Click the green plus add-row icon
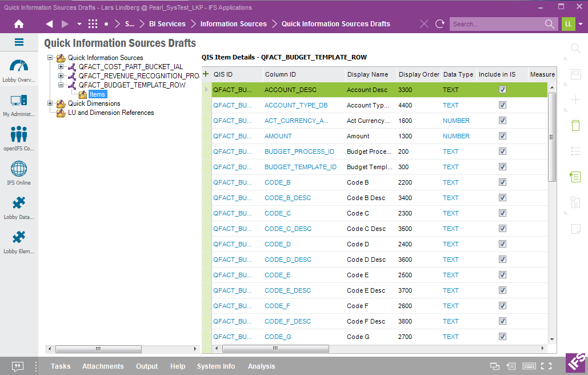 (x=206, y=74)
